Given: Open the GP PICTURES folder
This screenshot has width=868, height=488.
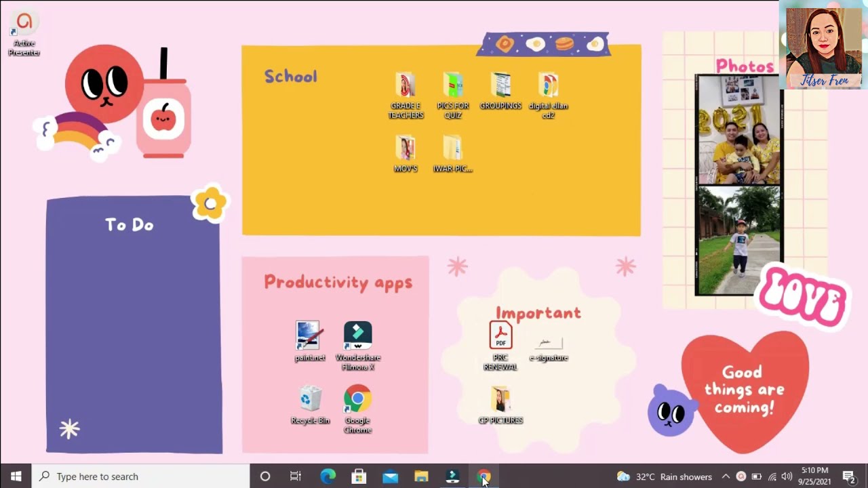Looking at the screenshot, I should [500, 405].
